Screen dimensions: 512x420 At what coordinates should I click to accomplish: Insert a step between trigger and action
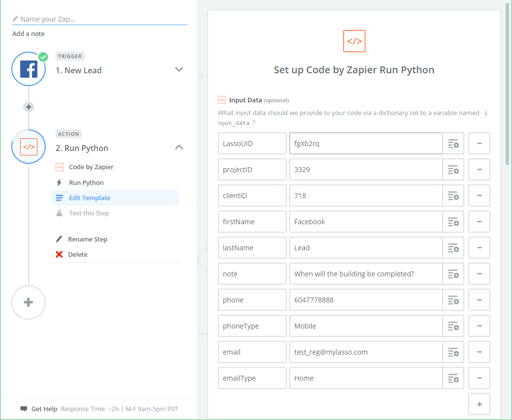click(29, 107)
